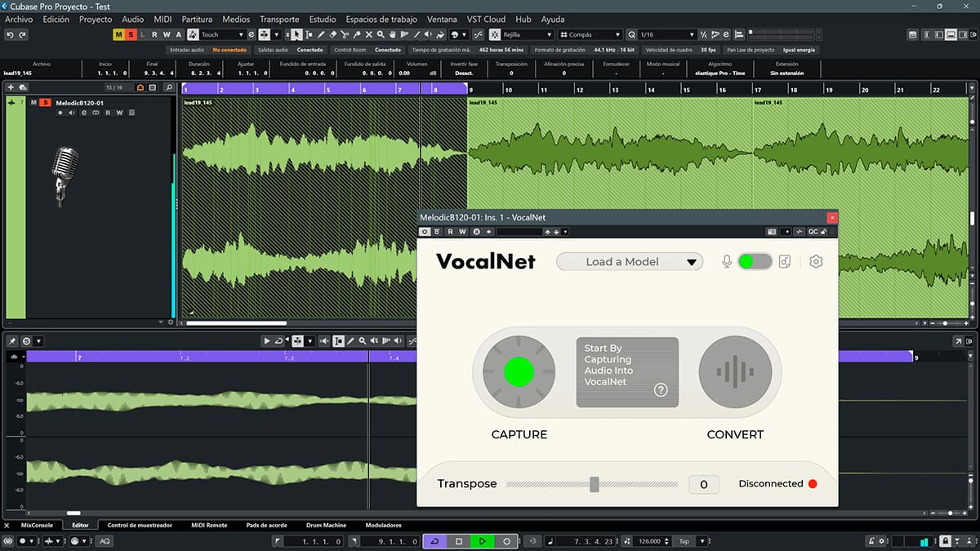The image size is (980, 551).
Task: Mute the MelodicB120-01 track
Action: 33,103
